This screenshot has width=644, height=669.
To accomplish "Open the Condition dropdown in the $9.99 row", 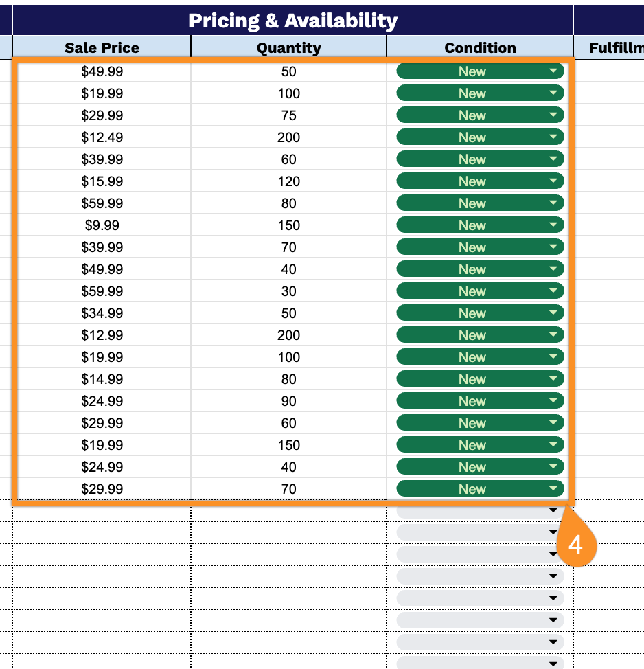I will click(553, 225).
